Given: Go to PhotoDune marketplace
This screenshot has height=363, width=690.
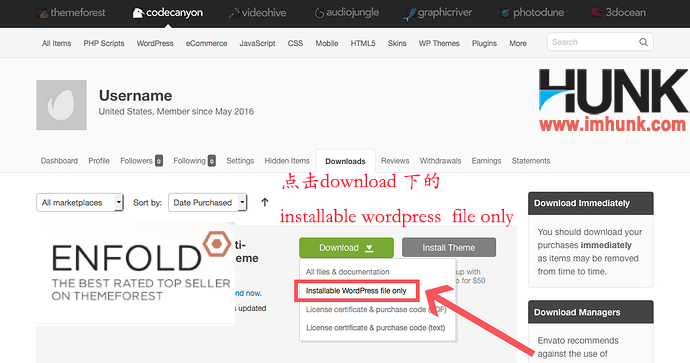Looking at the screenshot, I should pos(532,13).
